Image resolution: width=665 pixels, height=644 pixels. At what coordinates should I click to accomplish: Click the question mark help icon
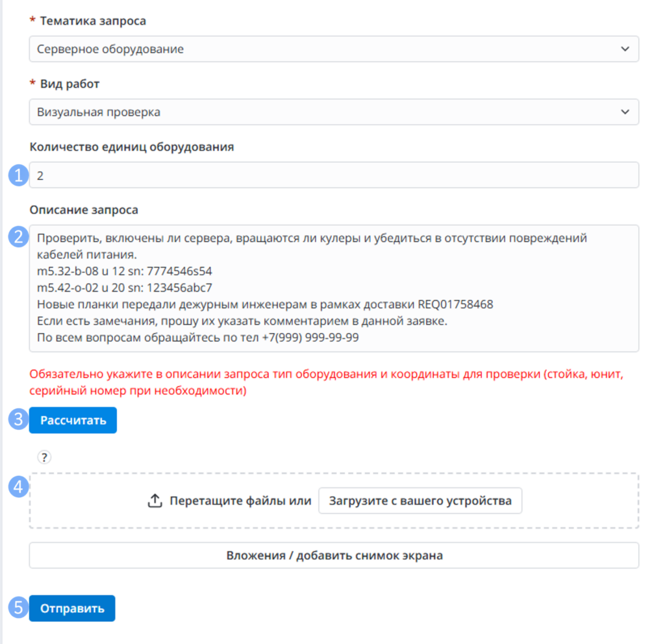44,457
